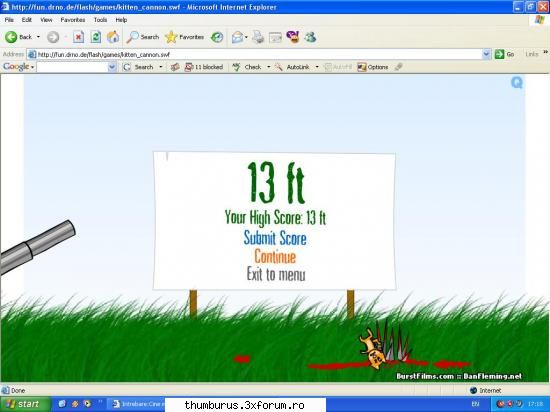Open the File menu
This screenshot has height=412, width=550.
click(x=9, y=20)
